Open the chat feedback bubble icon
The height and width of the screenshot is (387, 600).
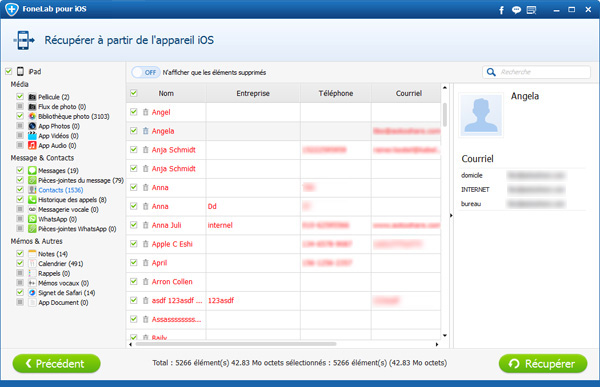[516, 10]
